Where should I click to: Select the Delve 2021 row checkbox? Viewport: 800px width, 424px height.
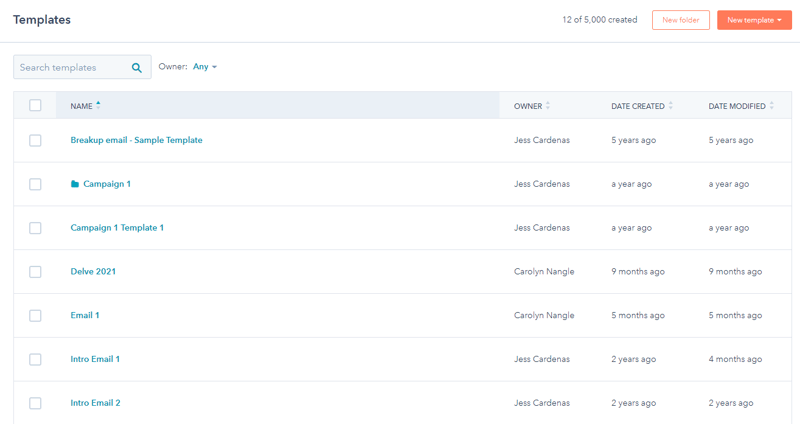35,272
